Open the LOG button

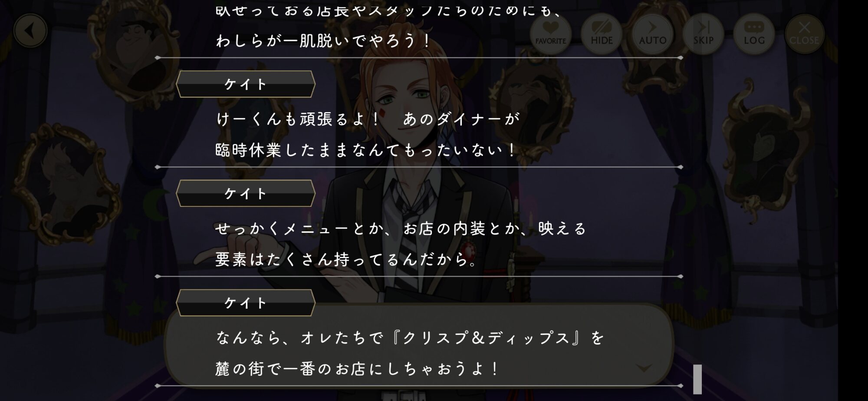coord(754,34)
